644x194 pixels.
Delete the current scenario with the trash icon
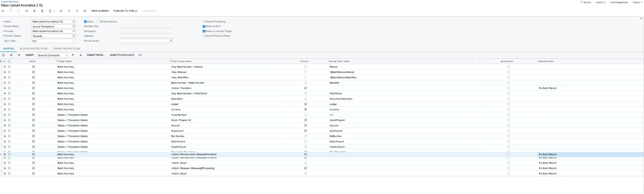tap(42, 11)
